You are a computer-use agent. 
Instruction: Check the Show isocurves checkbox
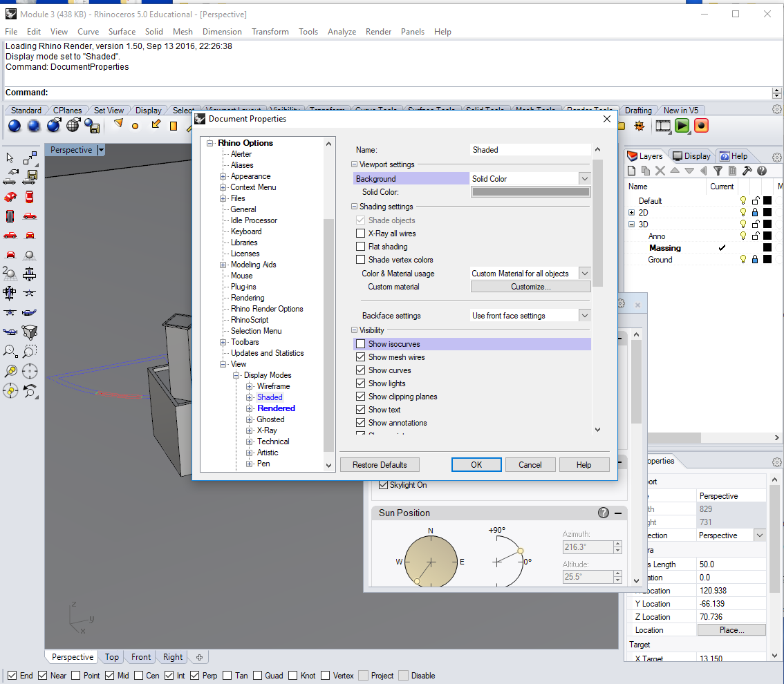click(360, 344)
